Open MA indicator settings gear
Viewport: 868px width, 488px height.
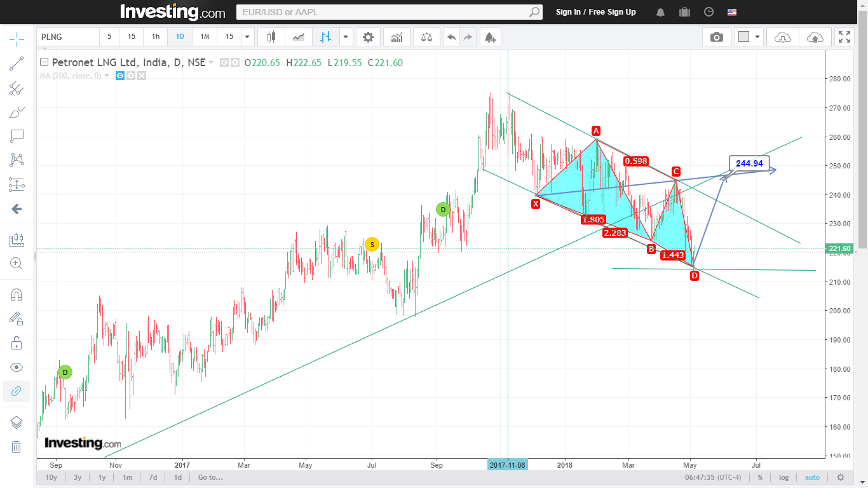tap(130, 76)
